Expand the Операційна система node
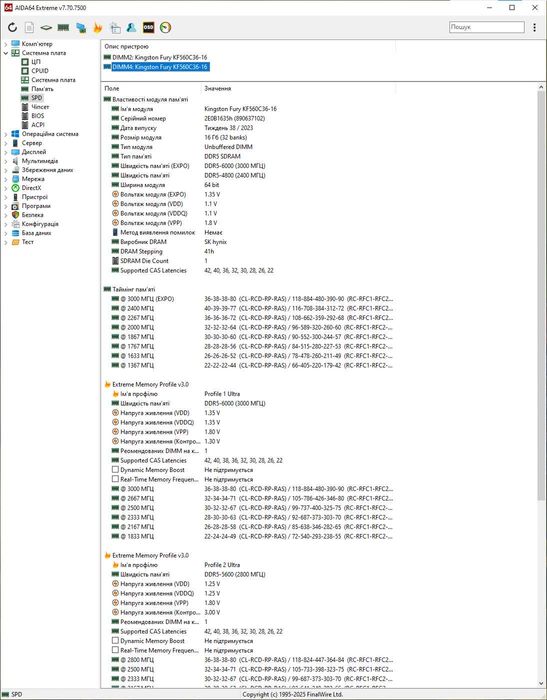Viewport: 547px width, 700px height. pyautogui.click(x=5, y=134)
